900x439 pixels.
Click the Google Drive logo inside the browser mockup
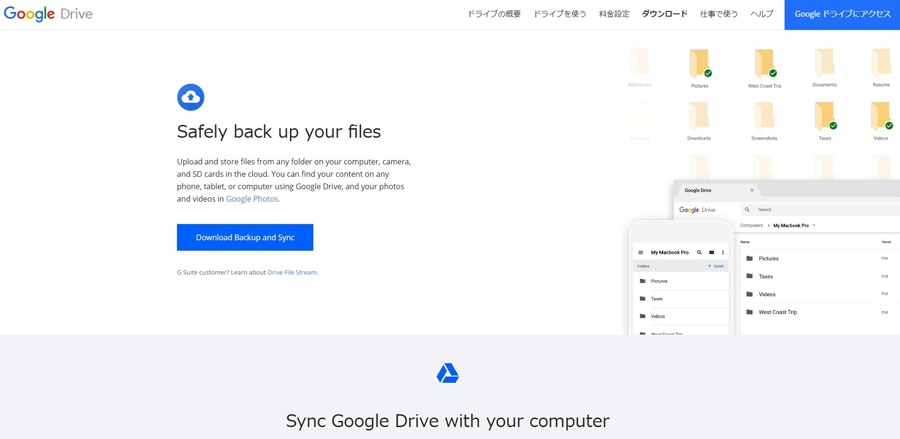point(697,210)
